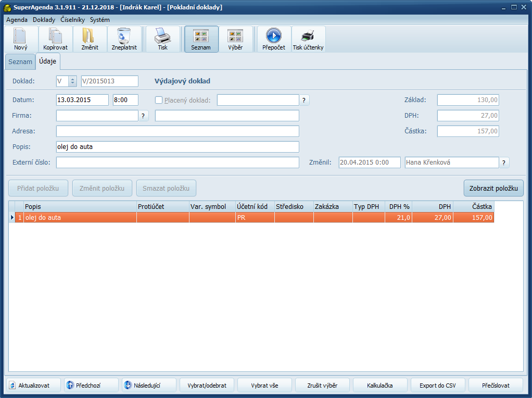
Task: Click the Změnit položku button
Action: click(x=102, y=188)
